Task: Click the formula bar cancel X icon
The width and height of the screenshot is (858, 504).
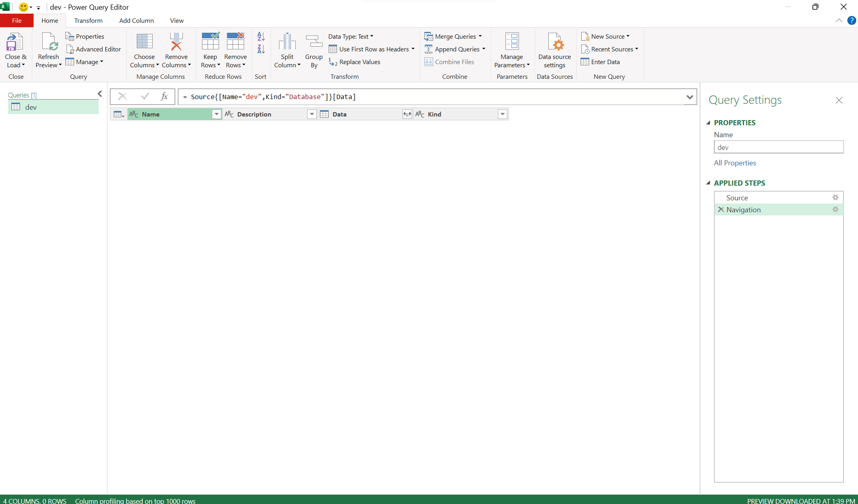Action: (x=122, y=97)
